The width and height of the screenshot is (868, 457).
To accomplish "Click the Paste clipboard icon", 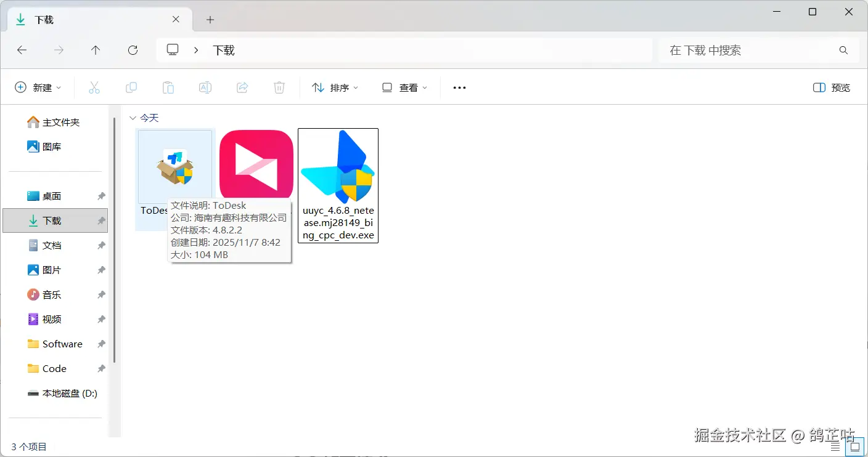I will 168,88.
